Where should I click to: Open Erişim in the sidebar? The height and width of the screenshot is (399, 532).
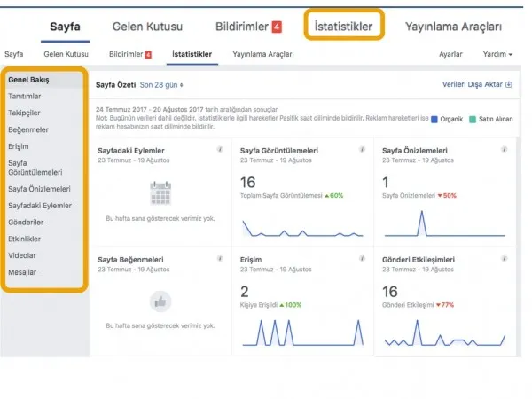coord(19,146)
